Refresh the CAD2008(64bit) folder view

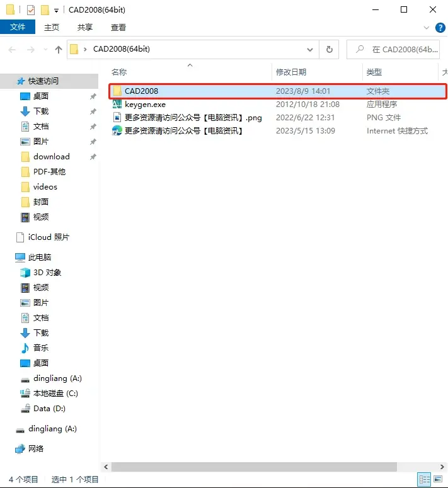pos(329,50)
